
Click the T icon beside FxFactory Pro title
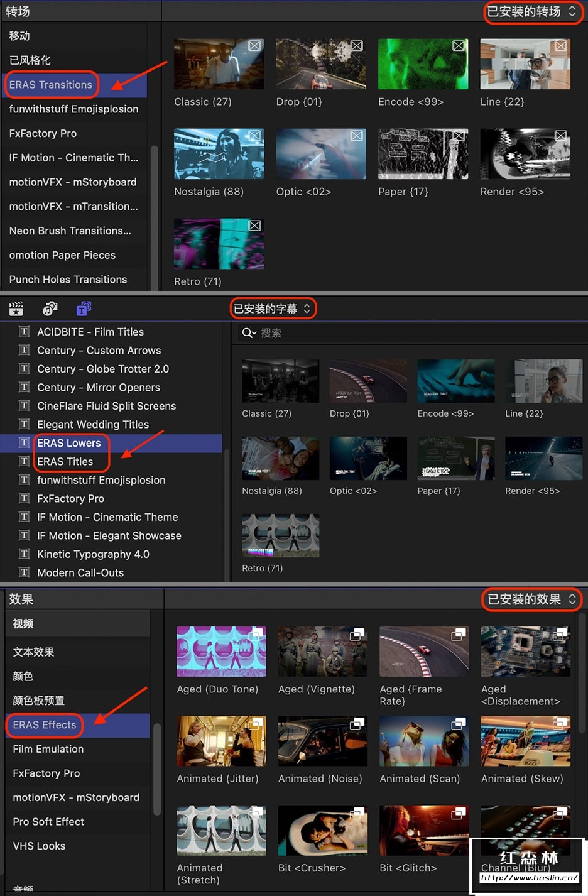click(24, 498)
